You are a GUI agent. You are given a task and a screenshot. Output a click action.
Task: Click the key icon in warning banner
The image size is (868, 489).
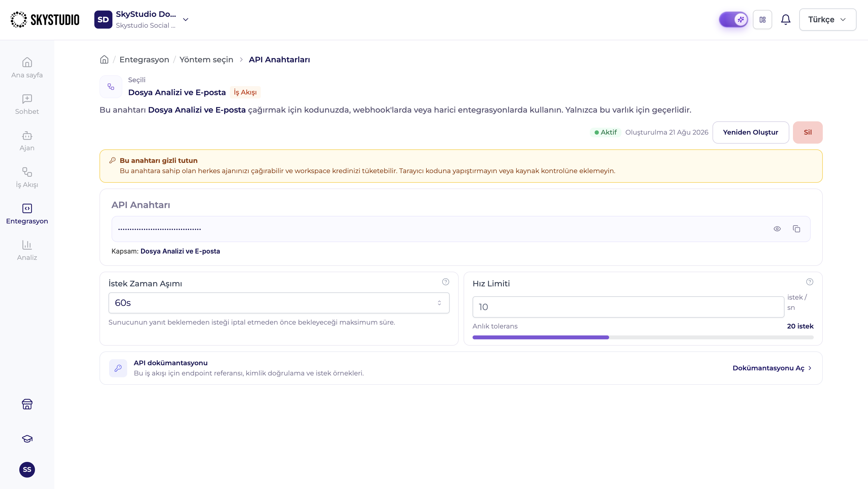click(112, 160)
